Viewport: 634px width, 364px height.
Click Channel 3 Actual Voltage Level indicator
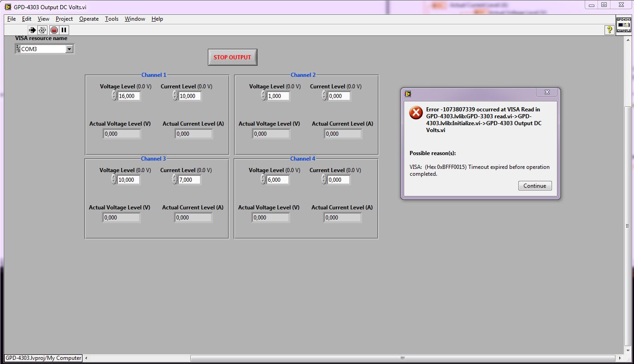[x=121, y=218]
